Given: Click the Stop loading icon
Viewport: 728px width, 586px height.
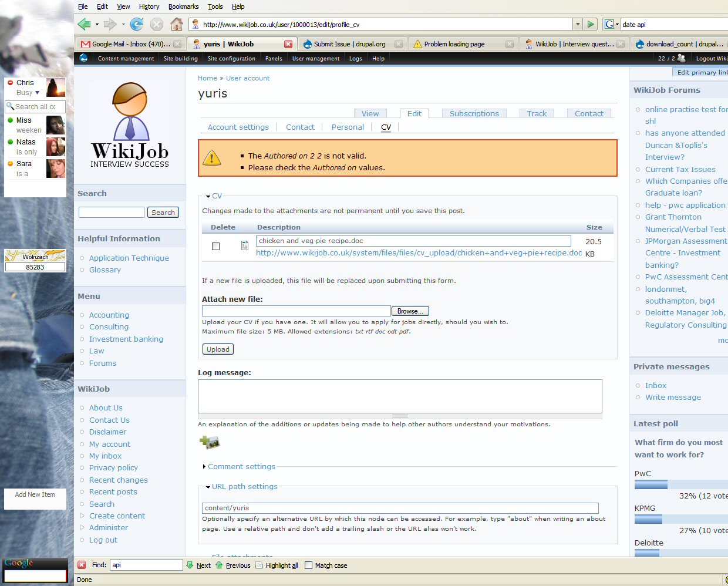Looking at the screenshot, I should [157, 24].
